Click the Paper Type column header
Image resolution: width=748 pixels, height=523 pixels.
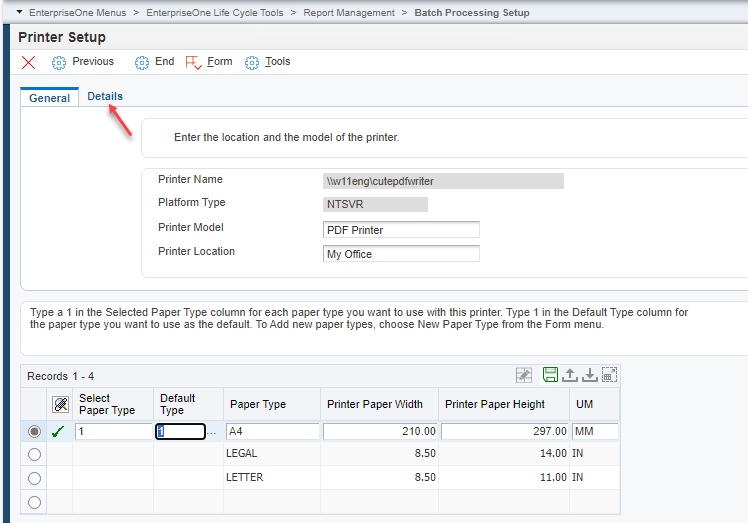[x=272, y=404]
